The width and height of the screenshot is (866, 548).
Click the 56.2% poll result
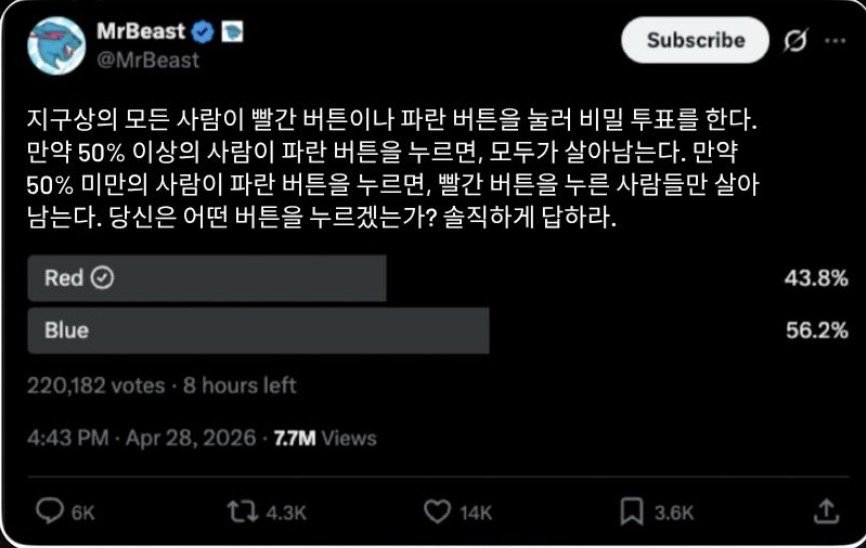[x=817, y=330]
